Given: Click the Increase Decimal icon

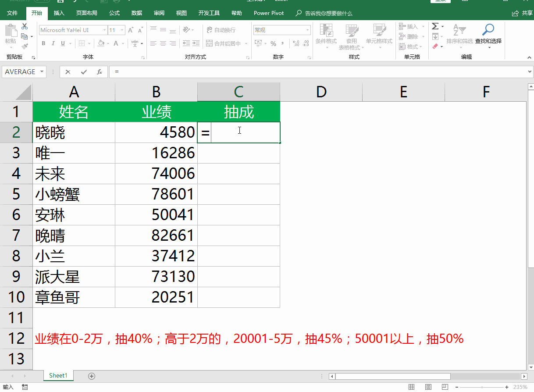Looking at the screenshot, I should click(296, 43).
